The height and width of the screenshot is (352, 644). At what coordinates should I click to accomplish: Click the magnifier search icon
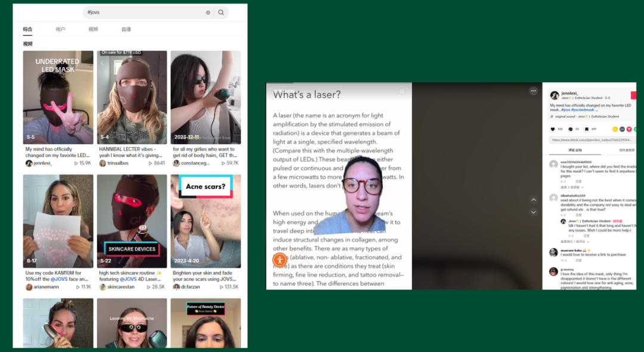point(221,13)
